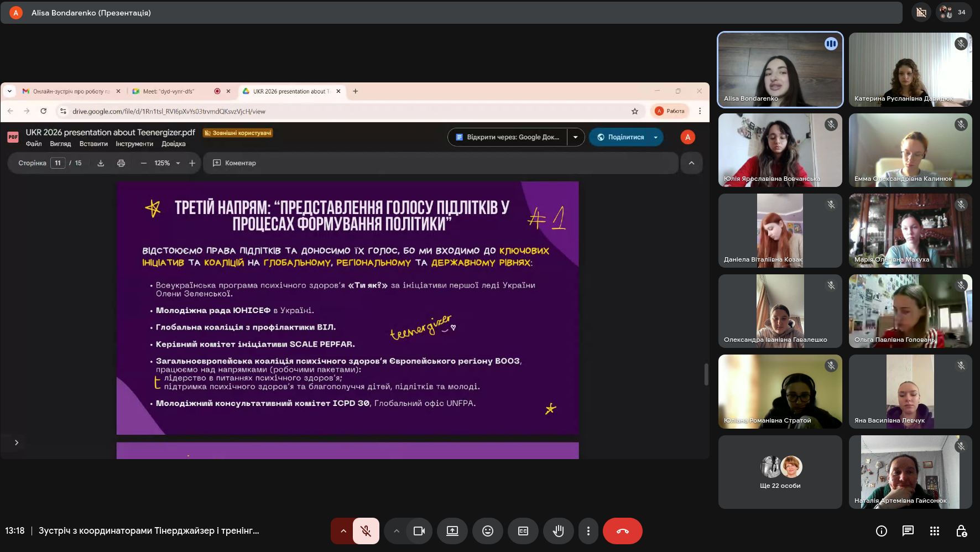The width and height of the screenshot is (980, 552).
Task: Open dropdown arrow next to 'Відкрити через'
Action: click(576, 137)
